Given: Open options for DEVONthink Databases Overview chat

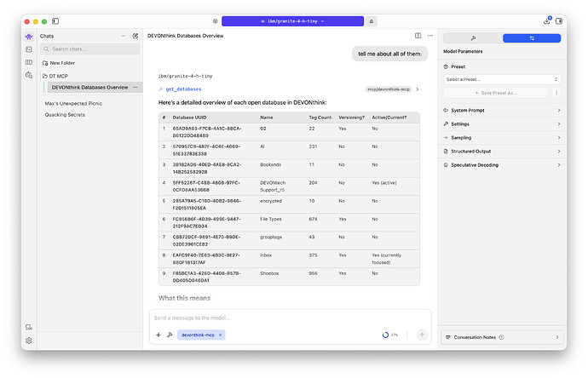Looking at the screenshot, I should (x=135, y=88).
